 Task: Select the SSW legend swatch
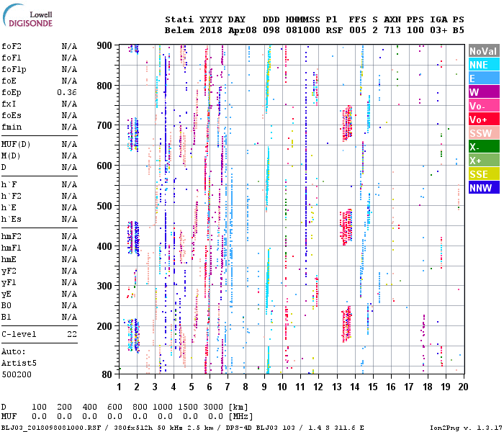(x=484, y=133)
